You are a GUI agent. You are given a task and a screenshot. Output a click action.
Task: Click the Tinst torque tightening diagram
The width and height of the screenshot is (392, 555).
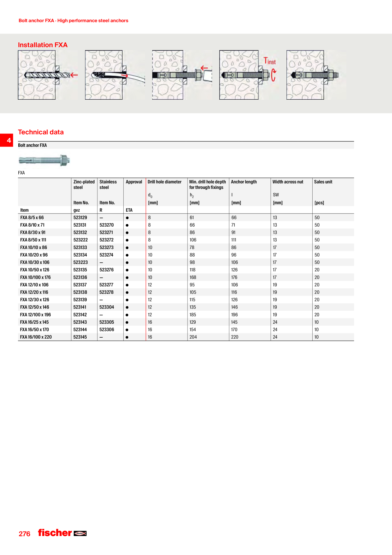248,75
